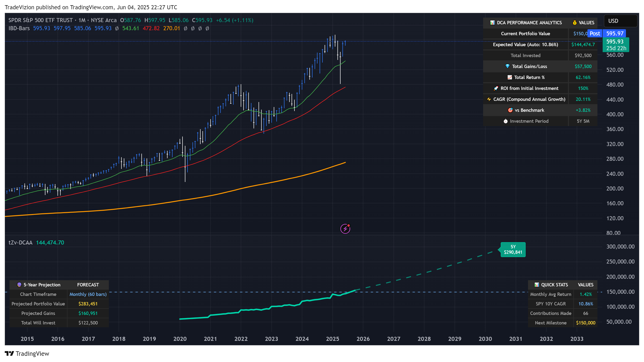Viewport: 644px width, 362px height.
Task: Open the TradingView wordmark link
Action: 32,353
